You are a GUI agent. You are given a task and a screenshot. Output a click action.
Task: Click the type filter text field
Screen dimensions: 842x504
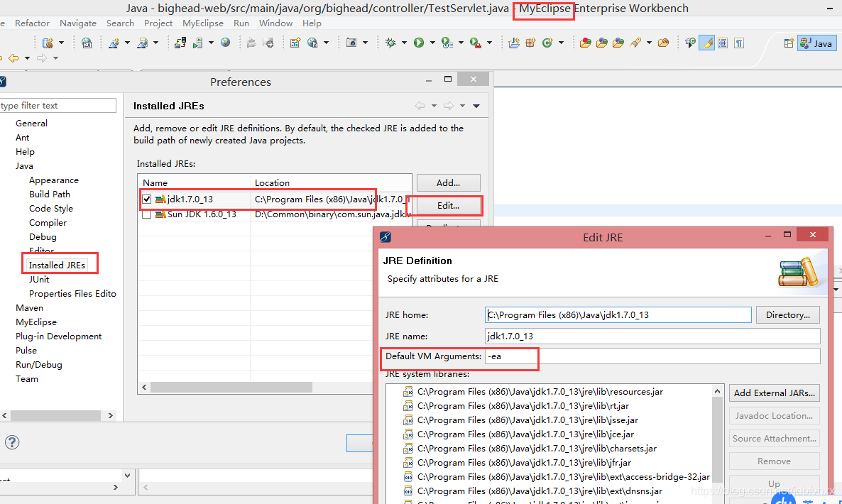pos(57,105)
